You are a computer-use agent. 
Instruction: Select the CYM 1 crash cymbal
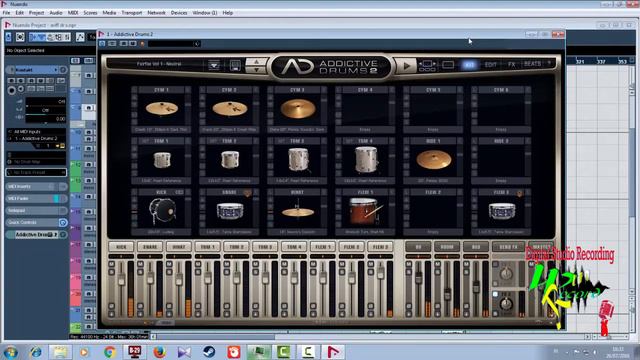point(162,109)
